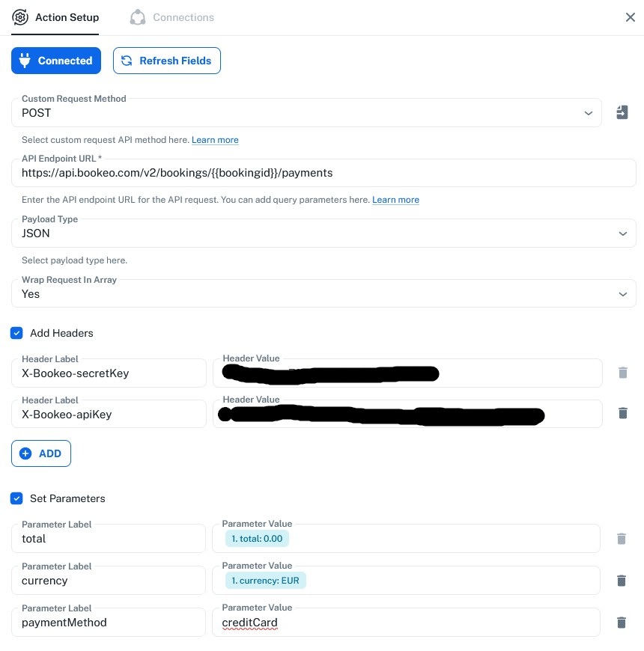Click the save icon beside Custom Request Method
The image size is (644, 651).
pos(622,112)
